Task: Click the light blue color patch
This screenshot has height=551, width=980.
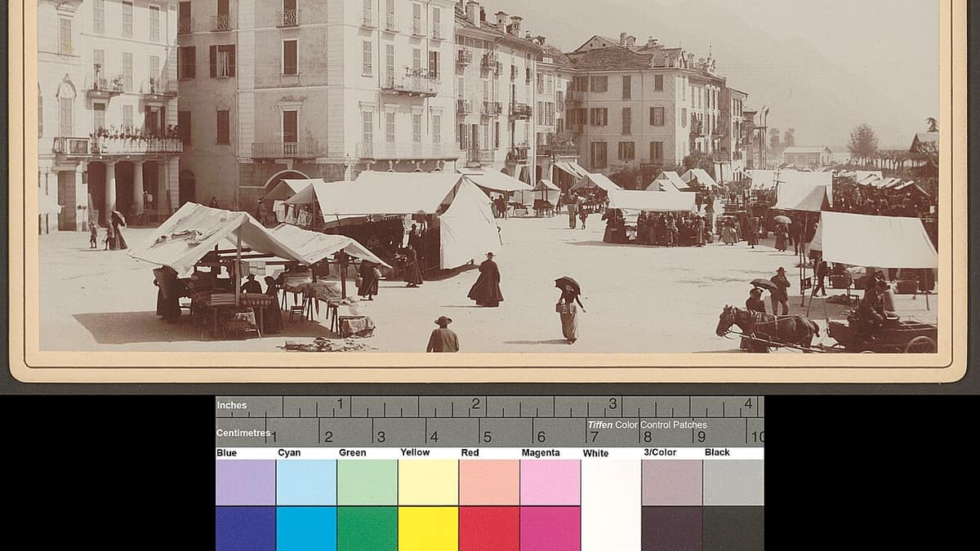Action: click(x=245, y=482)
